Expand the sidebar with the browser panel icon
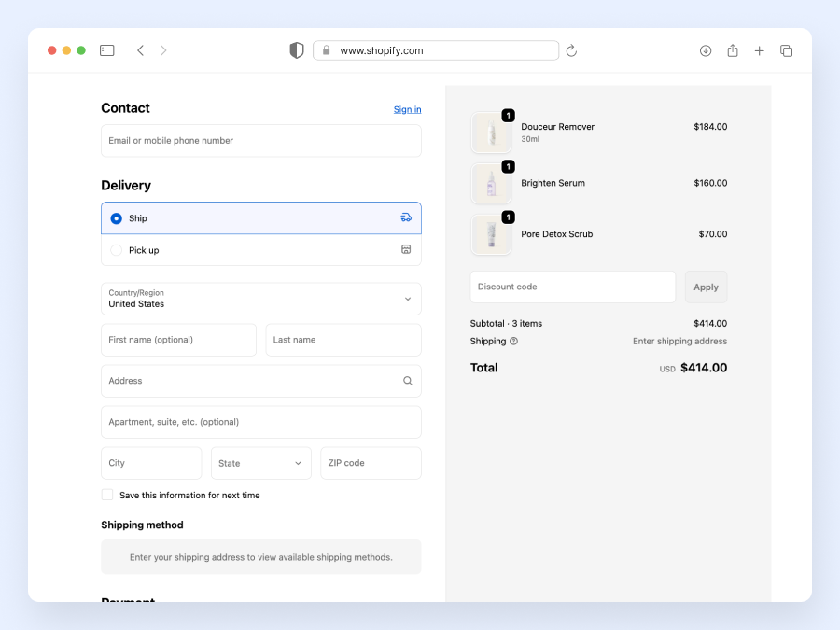Image resolution: width=840 pixels, height=630 pixels. tap(106, 50)
